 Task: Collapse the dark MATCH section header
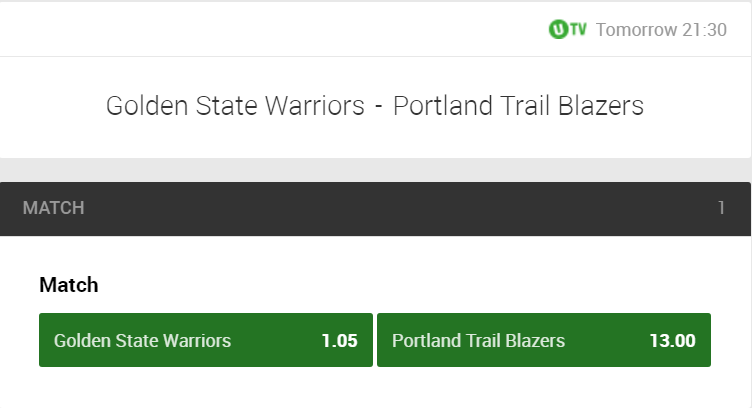point(375,209)
